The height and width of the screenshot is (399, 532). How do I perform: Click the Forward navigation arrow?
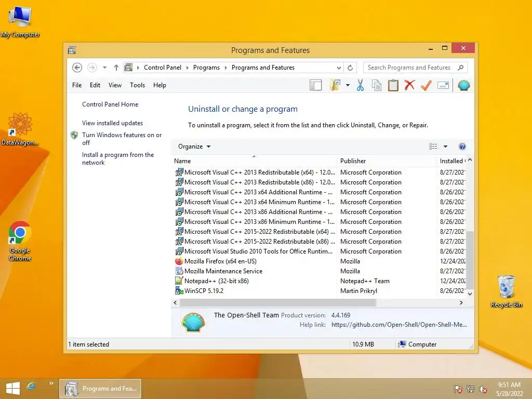(x=92, y=68)
